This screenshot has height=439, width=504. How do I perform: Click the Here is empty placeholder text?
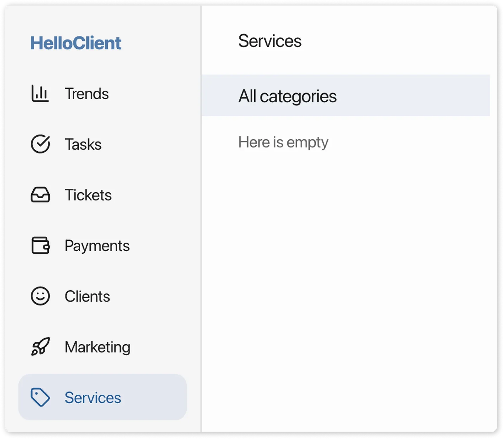coord(283,142)
